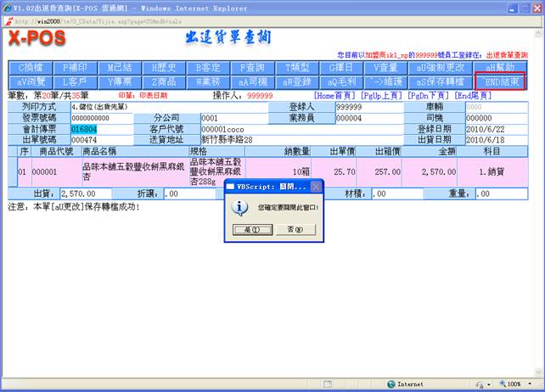Screen dimensions: 545x392
Task: Jump to [End尾頁] last page link
Action: point(474,96)
